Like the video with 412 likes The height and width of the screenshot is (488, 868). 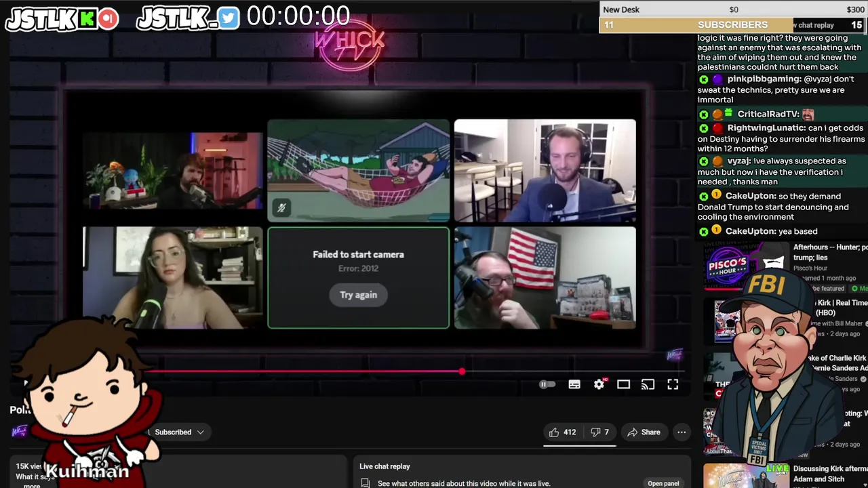(562, 432)
